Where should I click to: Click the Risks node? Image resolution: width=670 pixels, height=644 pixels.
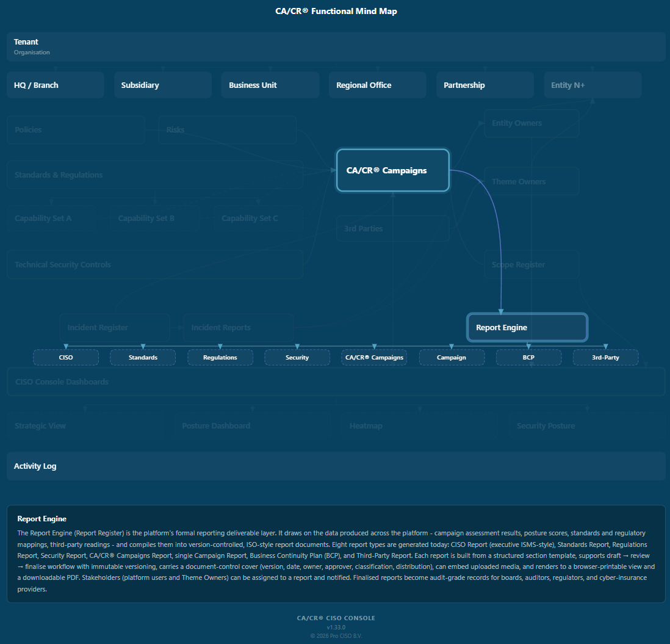tap(228, 130)
